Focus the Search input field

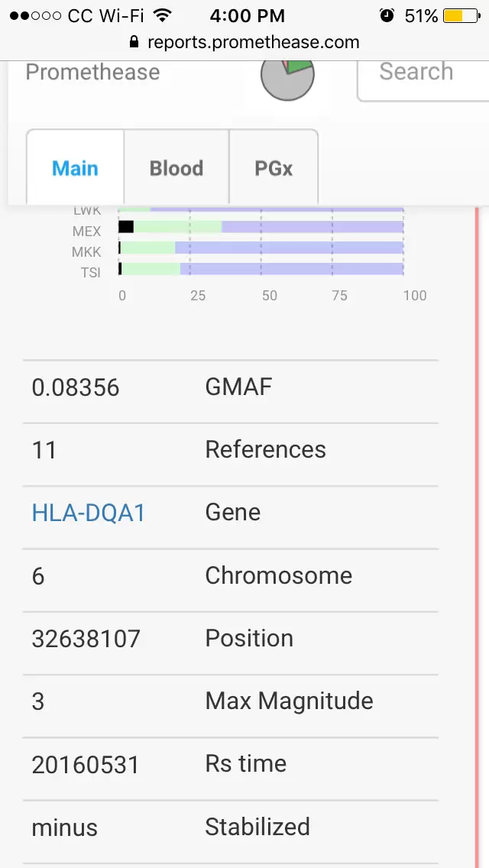click(x=423, y=73)
